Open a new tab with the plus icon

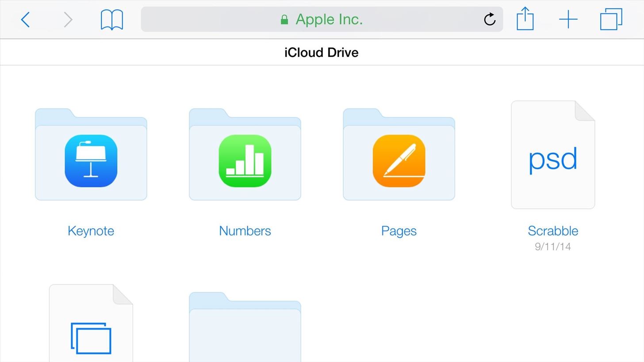[568, 19]
